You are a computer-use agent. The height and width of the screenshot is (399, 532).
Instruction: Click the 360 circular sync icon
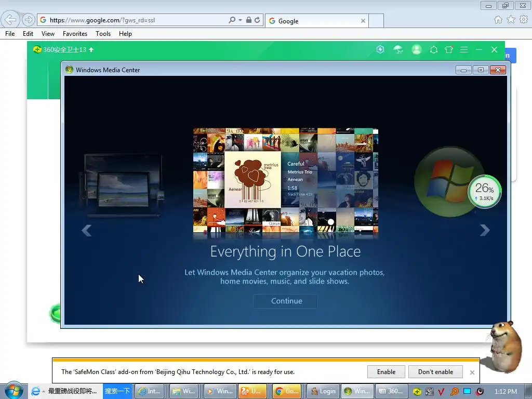click(434, 50)
